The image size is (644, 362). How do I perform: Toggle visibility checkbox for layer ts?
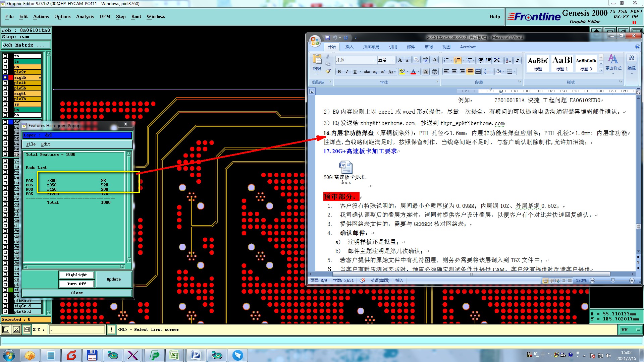(x=5, y=61)
